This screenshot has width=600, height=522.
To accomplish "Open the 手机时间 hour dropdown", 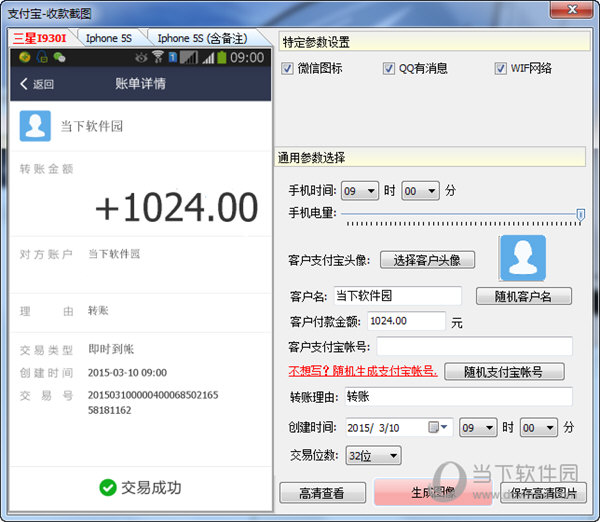I will (x=360, y=191).
